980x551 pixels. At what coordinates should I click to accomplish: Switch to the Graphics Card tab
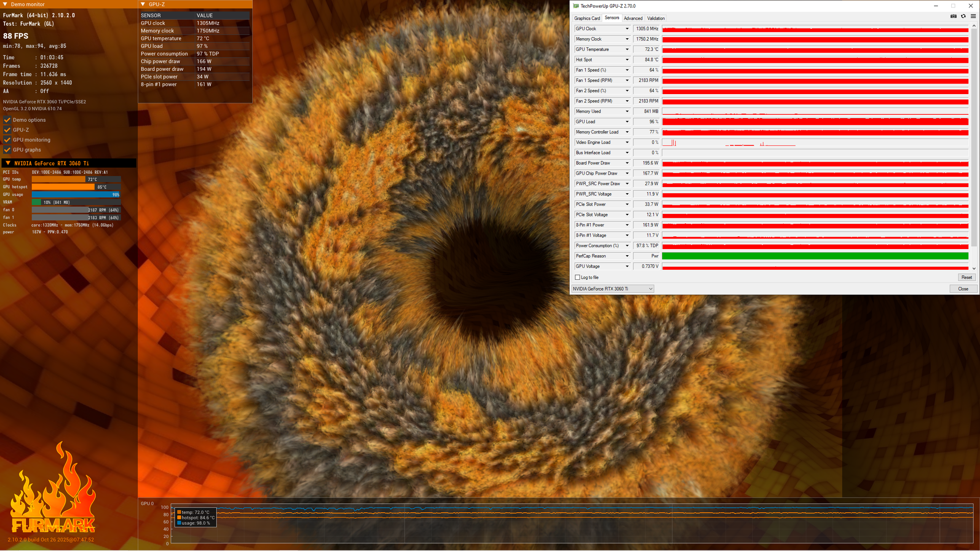coord(587,18)
